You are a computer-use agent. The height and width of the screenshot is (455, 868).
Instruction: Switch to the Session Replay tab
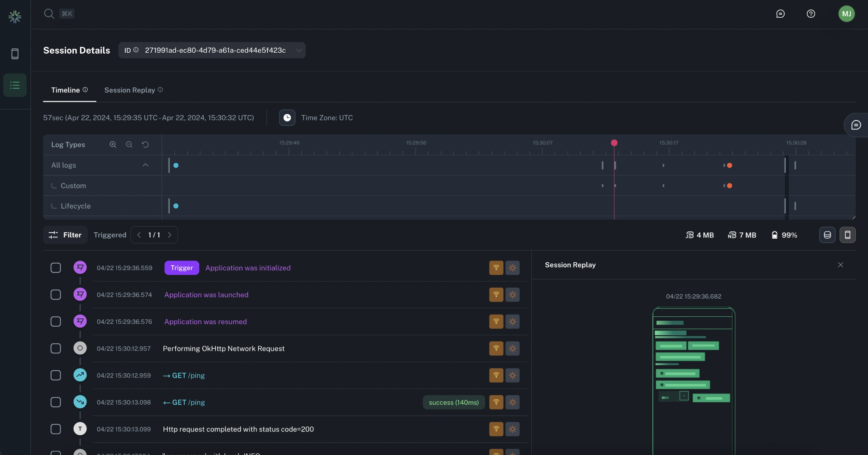pyautogui.click(x=129, y=90)
